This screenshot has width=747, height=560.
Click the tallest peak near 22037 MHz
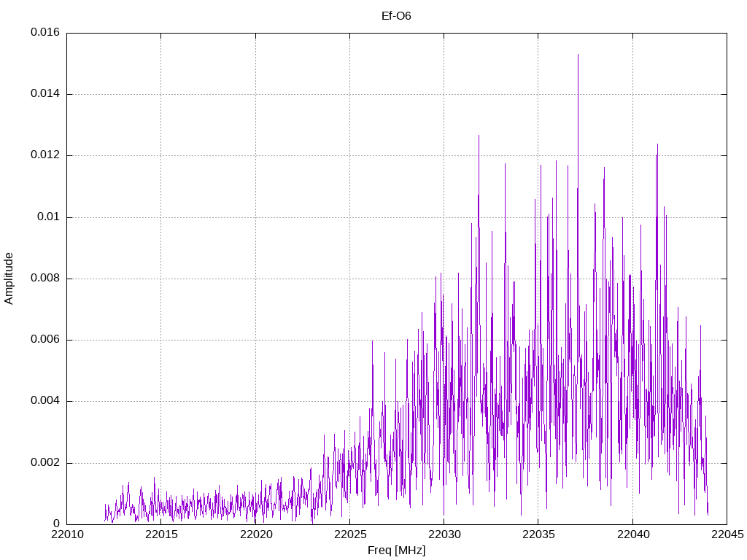[x=578, y=55]
